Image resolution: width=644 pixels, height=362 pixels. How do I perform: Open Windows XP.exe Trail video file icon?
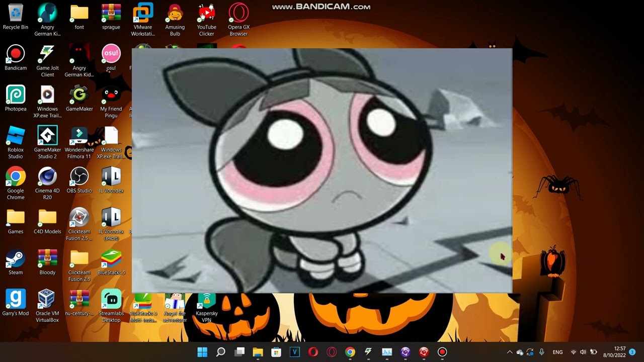pos(47,102)
